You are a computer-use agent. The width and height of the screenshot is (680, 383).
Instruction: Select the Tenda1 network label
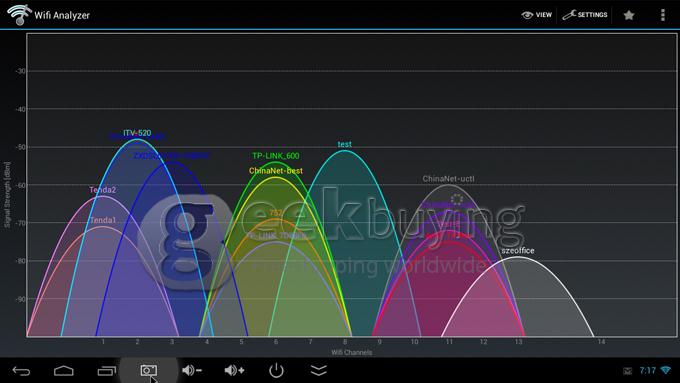[x=103, y=220]
